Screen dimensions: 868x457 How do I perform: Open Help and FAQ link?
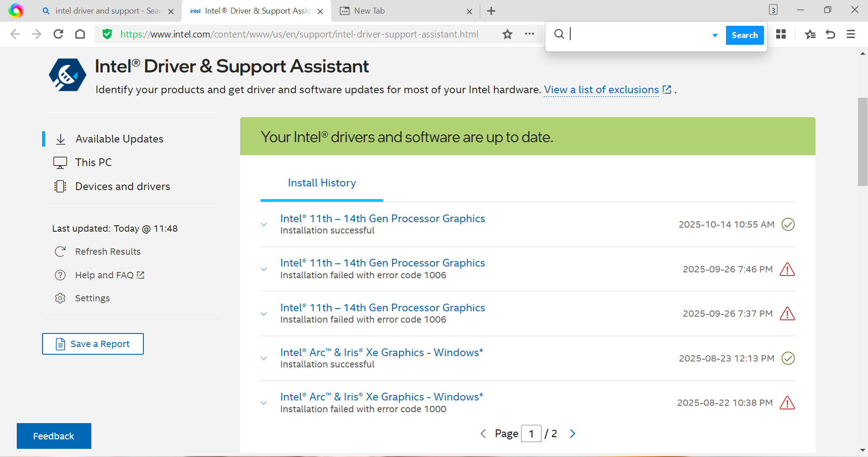click(109, 275)
